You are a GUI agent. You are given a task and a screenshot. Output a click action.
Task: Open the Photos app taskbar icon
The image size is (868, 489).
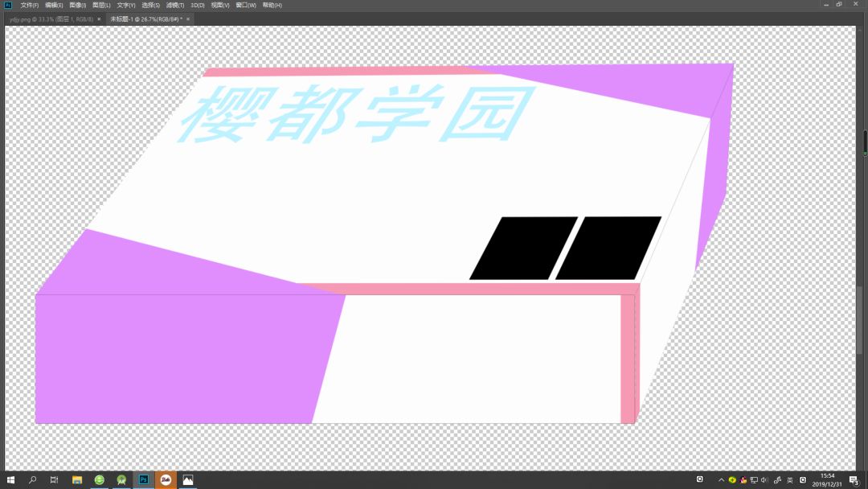click(187, 479)
